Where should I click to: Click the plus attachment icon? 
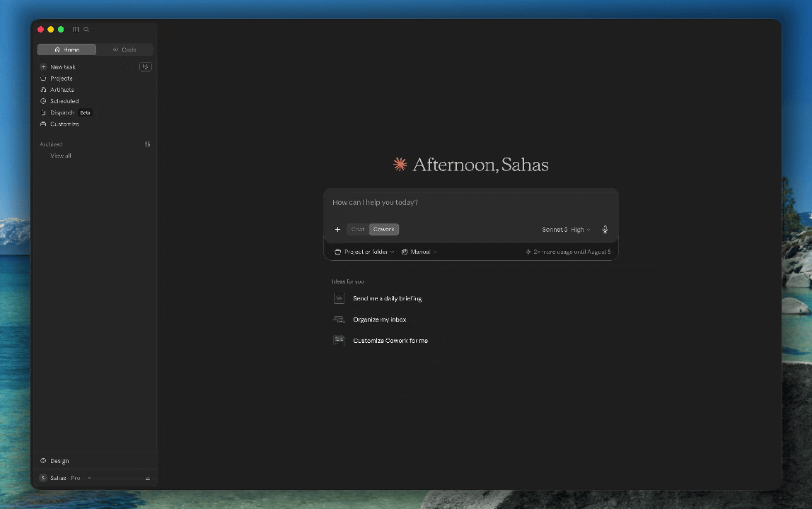pyautogui.click(x=337, y=229)
